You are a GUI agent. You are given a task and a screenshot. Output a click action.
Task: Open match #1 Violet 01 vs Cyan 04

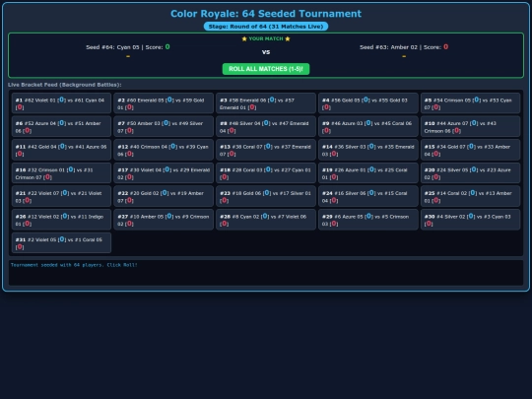tap(61, 103)
